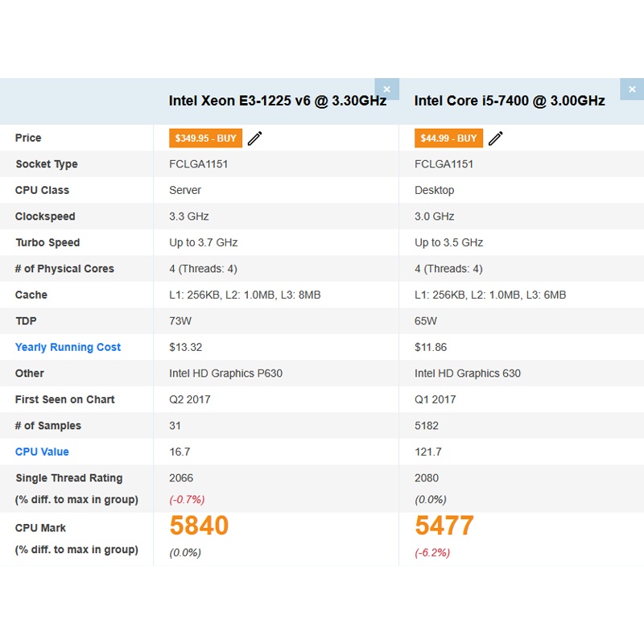Click samples count 31

[175, 426]
